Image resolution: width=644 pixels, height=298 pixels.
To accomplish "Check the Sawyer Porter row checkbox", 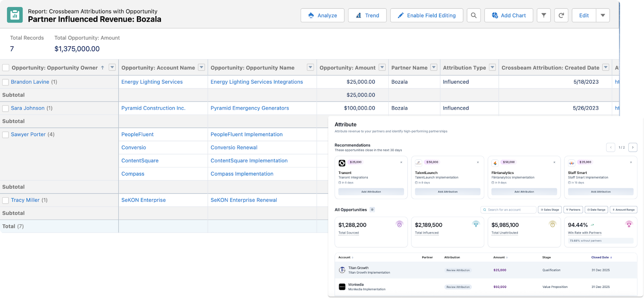I will pyautogui.click(x=6, y=135).
